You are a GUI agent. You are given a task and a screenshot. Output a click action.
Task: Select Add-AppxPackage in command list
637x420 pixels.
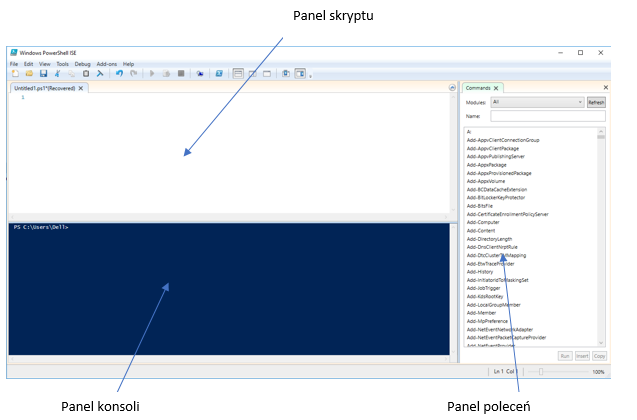pyautogui.click(x=487, y=165)
